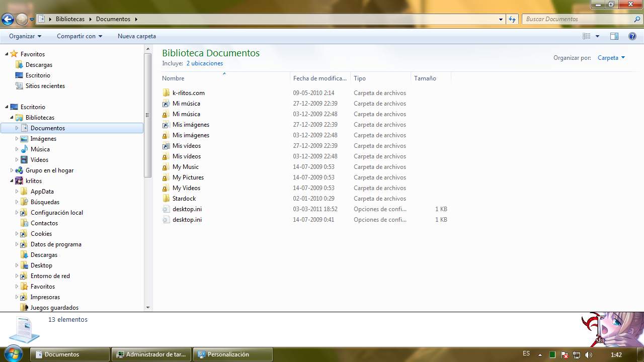This screenshot has height=362, width=644.
Task: Open the Help question mark icon
Action: (x=632, y=36)
